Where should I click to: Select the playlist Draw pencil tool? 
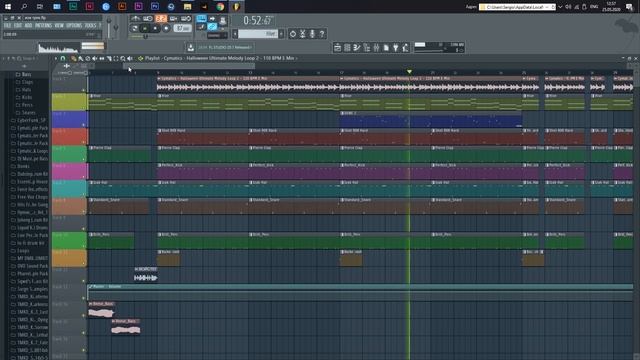[73, 58]
